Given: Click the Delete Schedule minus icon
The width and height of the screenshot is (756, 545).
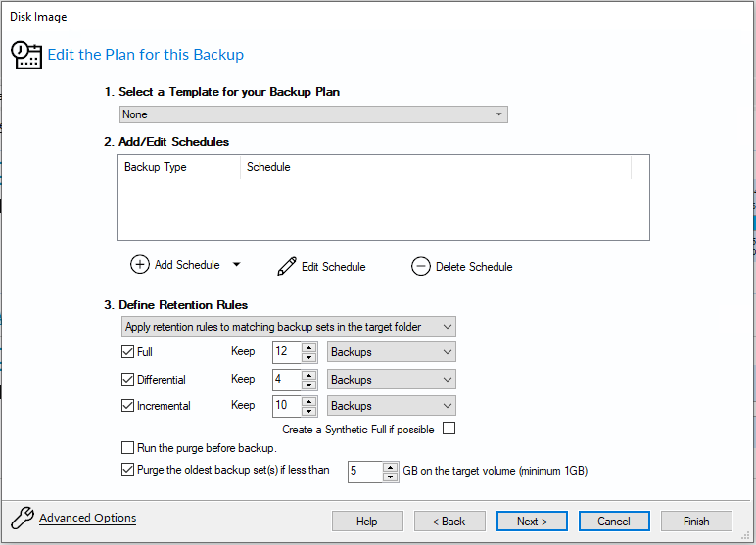Looking at the screenshot, I should tap(421, 266).
